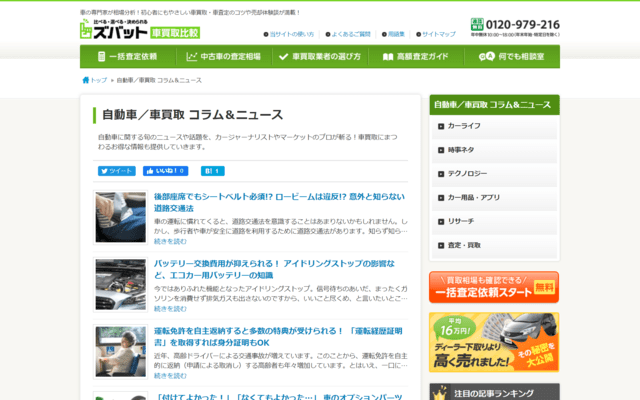Click the bullet icon next to リサーチ

(x=441, y=222)
